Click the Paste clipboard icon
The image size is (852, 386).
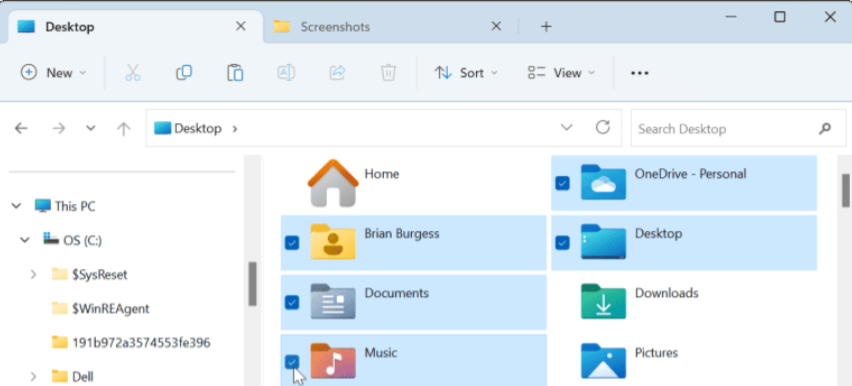pos(235,73)
